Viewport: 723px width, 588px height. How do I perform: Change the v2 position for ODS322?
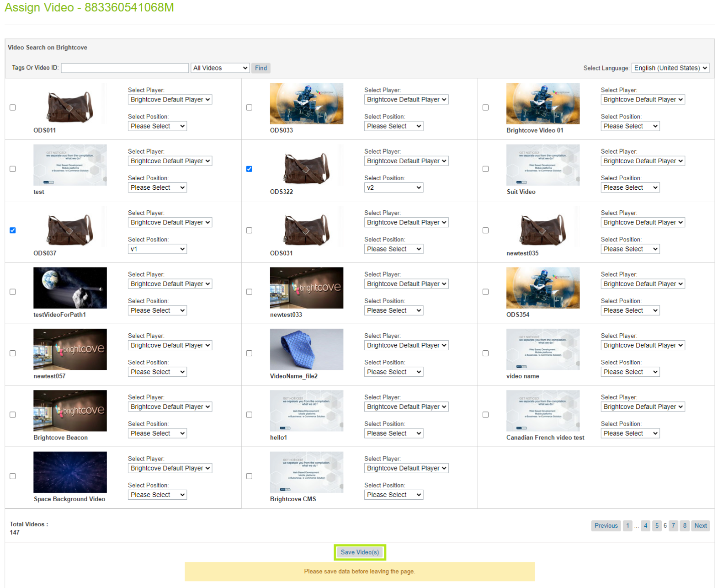393,187
